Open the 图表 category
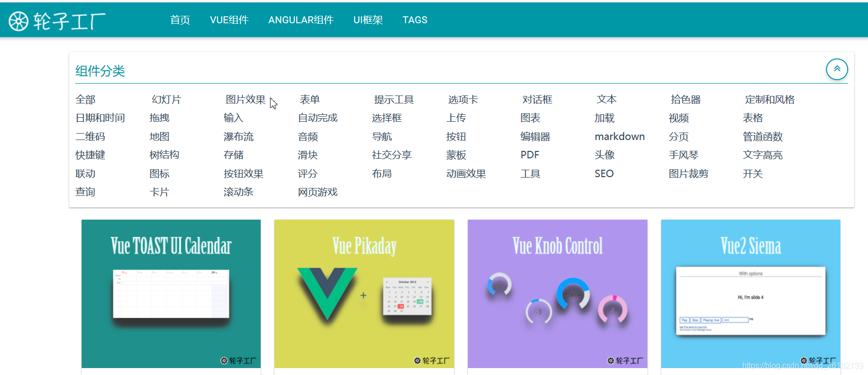Viewport: 868px width, 375px height. (x=530, y=118)
